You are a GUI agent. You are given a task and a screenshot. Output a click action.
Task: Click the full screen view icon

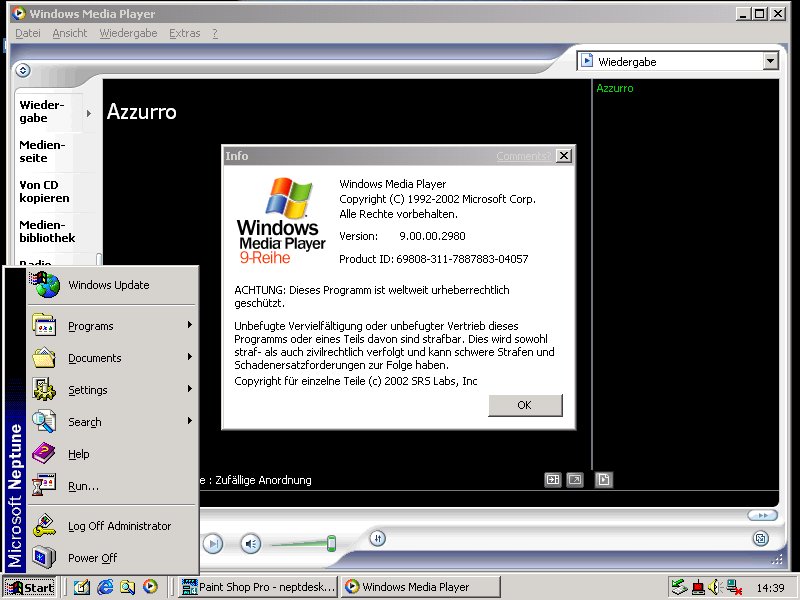point(575,480)
